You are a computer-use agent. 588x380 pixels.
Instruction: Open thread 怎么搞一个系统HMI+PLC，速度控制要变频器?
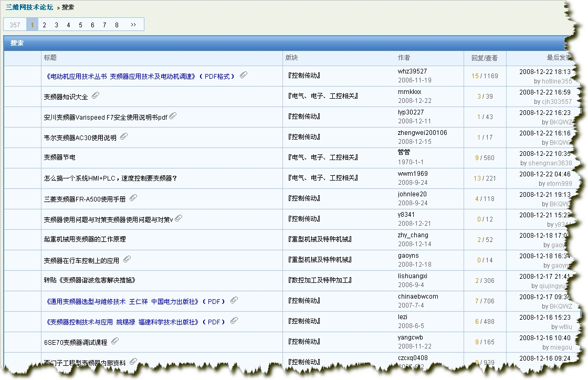pyautogui.click(x=110, y=178)
